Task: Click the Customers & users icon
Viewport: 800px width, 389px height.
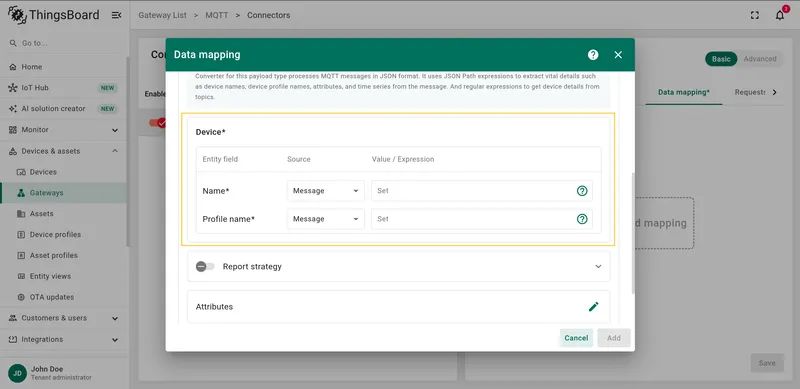Action: [13, 318]
